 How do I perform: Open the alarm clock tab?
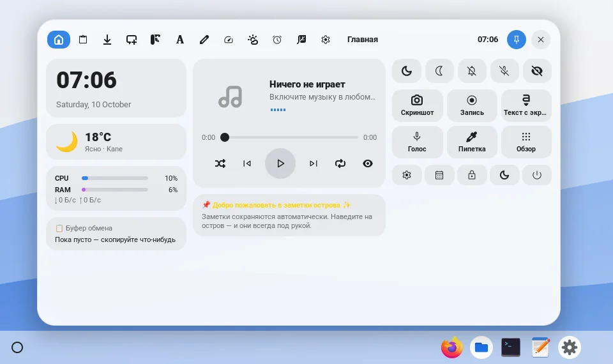pos(277,40)
